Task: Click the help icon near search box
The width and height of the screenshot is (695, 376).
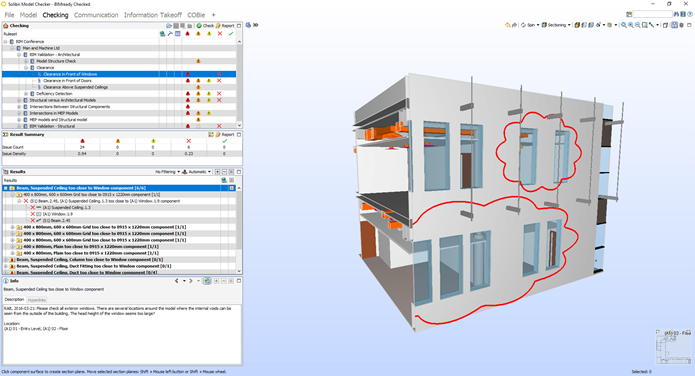Action: point(690,14)
